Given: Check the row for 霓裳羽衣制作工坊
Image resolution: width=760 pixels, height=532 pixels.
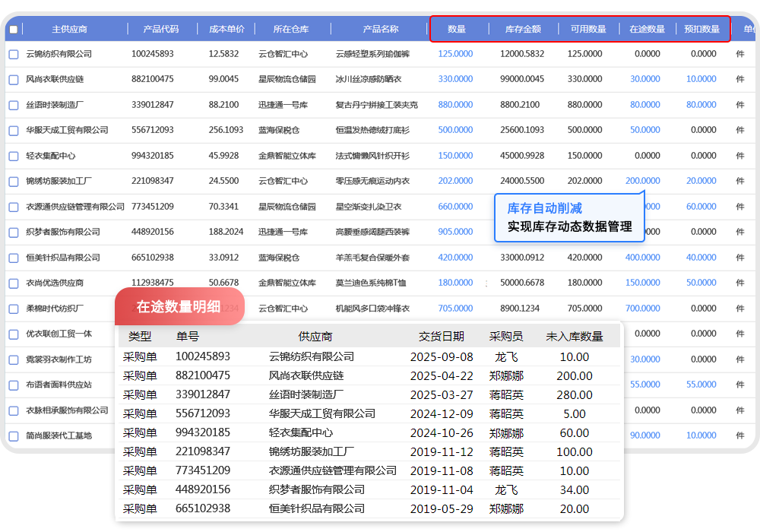Looking at the screenshot, I should coord(14,359).
